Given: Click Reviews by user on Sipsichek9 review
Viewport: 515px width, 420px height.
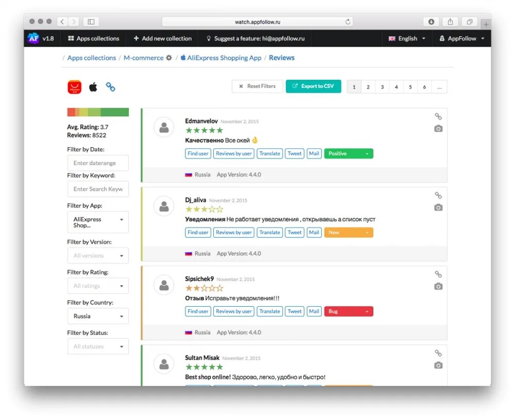Looking at the screenshot, I should coord(233,311).
